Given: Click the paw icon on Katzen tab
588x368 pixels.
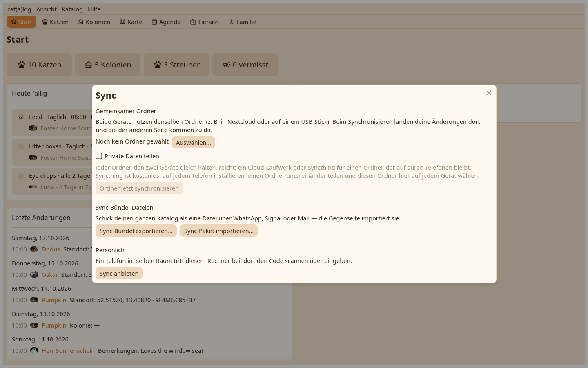Looking at the screenshot, I should click(45, 22).
